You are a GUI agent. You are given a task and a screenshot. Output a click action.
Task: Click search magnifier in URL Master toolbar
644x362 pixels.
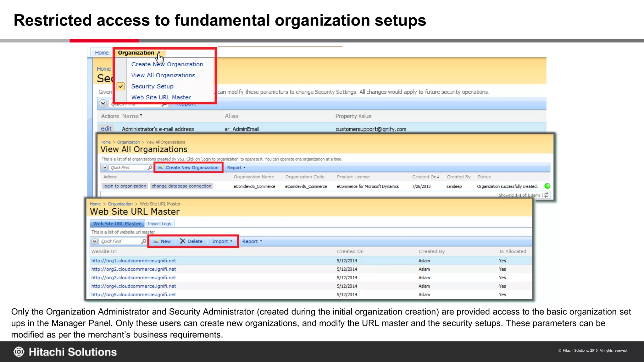click(x=144, y=241)
